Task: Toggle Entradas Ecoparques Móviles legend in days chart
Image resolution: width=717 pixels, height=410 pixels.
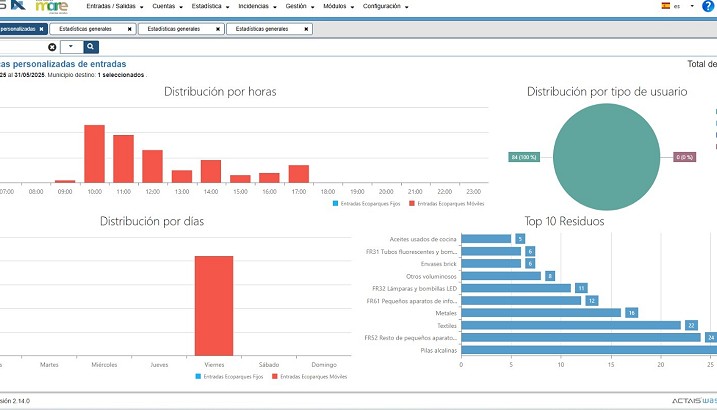Action: (x=311, y=376)
